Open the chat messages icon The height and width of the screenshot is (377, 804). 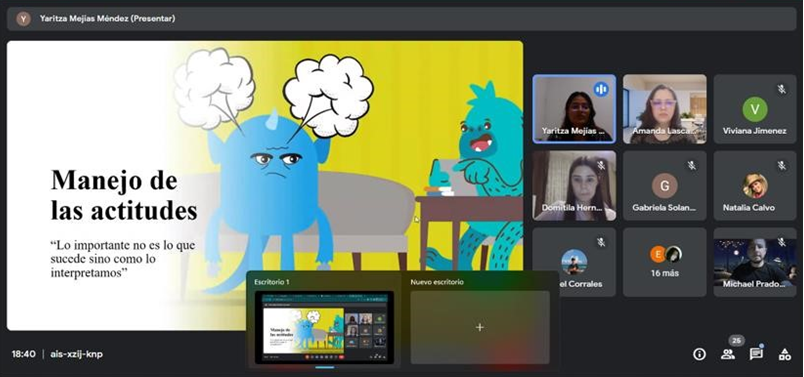tap(756, 354)
